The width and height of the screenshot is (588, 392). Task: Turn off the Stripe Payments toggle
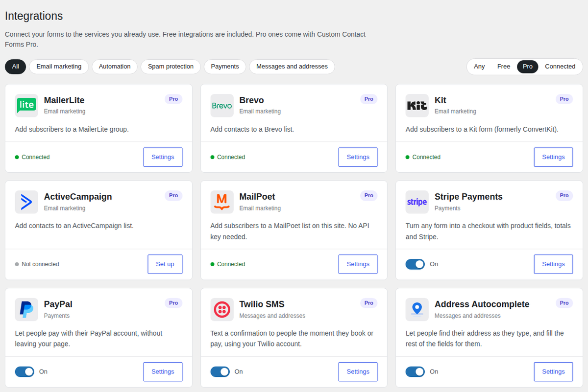(x=415, y=264)
